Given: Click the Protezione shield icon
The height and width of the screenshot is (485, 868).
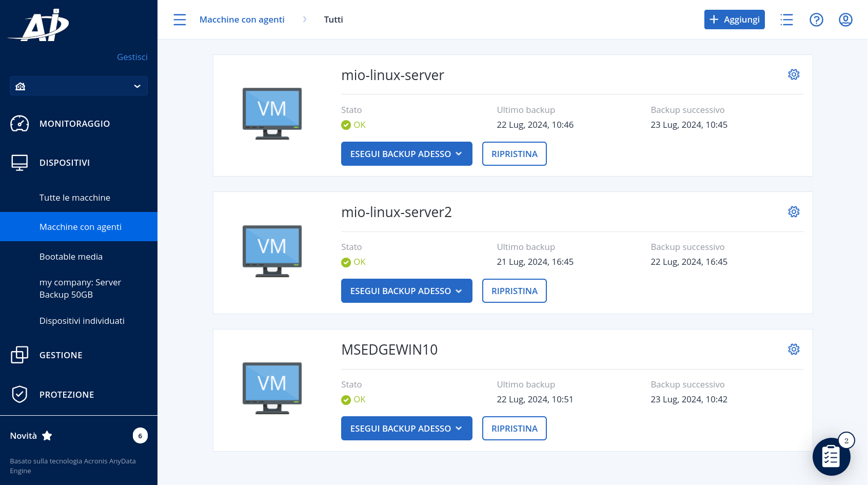Looking at the screenshot, I should [x=19, y=394].
